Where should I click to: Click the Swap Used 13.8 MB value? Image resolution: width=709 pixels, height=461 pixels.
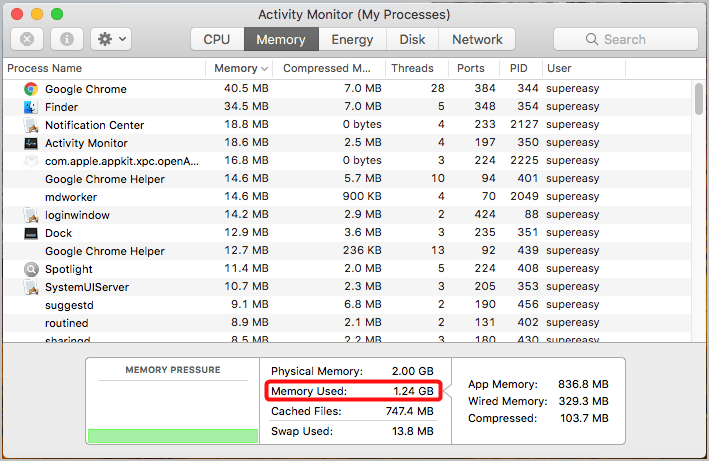(x=413, y=431)
